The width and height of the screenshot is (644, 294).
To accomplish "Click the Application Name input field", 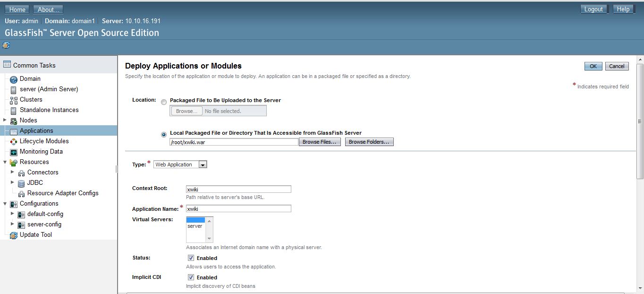I will [238, 208].
